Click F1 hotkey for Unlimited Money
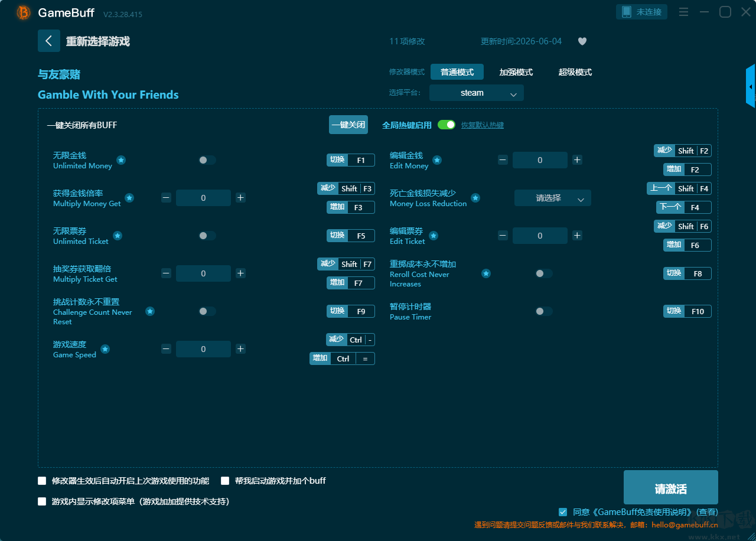The height and width of the screenshot is (541, 756). (x=351, y=160)
